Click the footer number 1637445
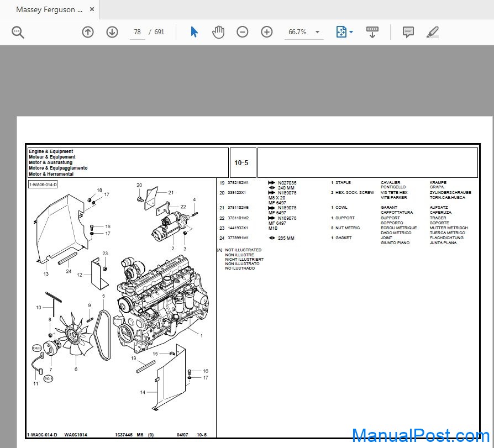494x448 pixels. pyautogui.click(x=124, y=435)
